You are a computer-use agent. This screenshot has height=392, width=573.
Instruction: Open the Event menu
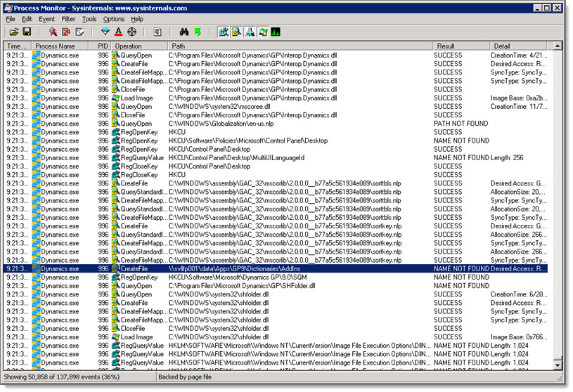47,19
